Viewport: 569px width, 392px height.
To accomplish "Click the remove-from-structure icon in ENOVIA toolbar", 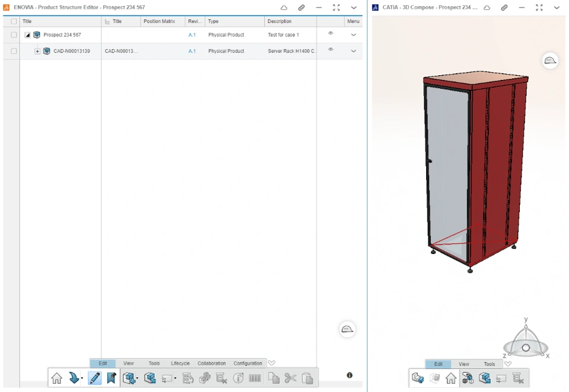I will click(221, 378).
